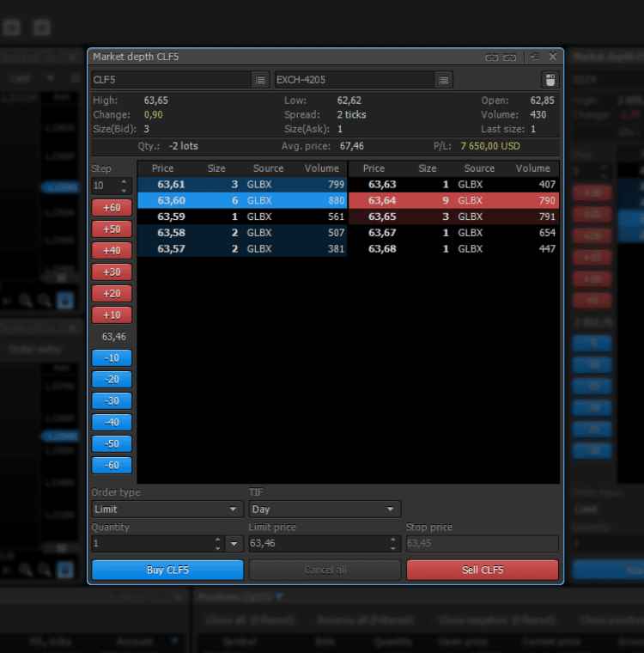This screenshot has width=644, height=653.
Task: Click the Buy CLF5 button
Action: (x=167, y=570)
